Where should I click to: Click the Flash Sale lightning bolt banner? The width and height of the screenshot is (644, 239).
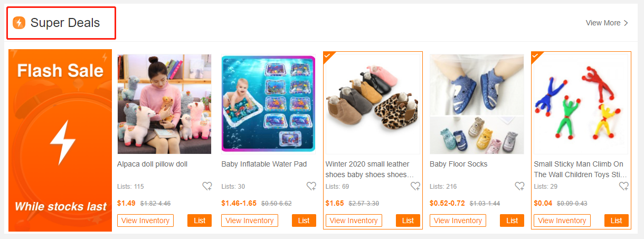60,140
